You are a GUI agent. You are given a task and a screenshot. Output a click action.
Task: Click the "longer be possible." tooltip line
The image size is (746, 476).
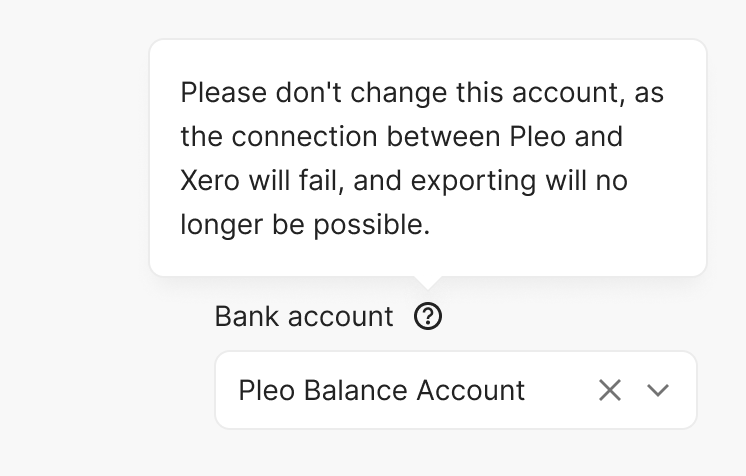click(305, 226)
